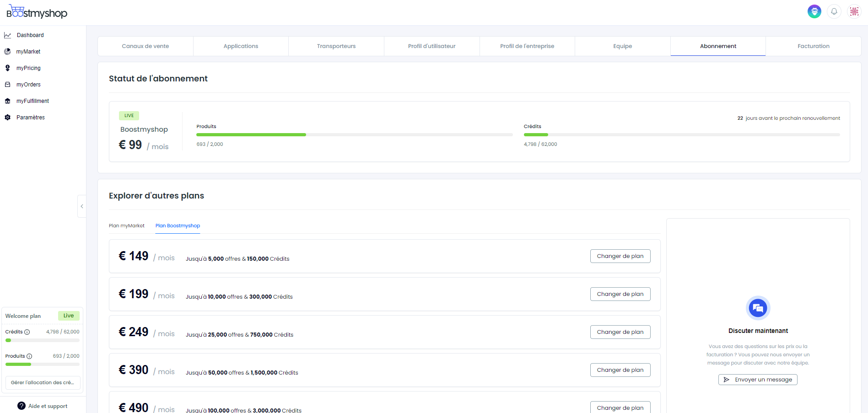Image resolution: width=868 pixels, height=413 pixels.
Task: Go to the Profil d'utilisateur tab
Action: point(432,46)
